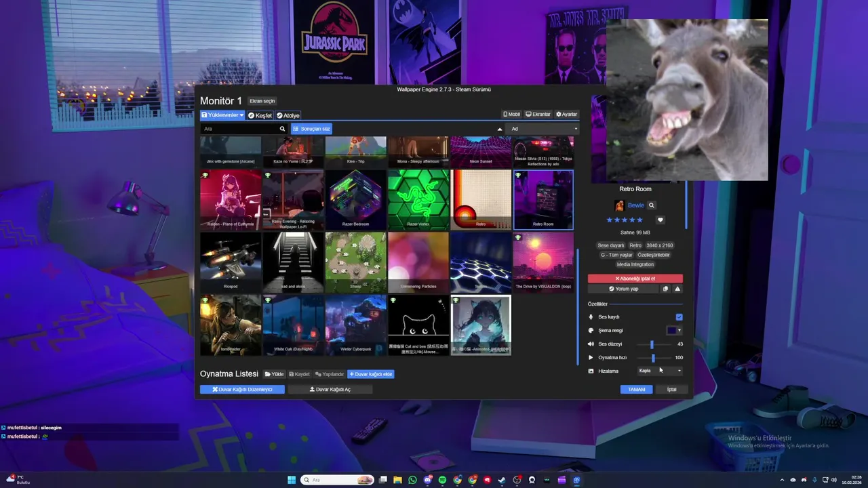Switch to the Atölye tab
This screenshot has width=868, height=488.
(288, 115)
